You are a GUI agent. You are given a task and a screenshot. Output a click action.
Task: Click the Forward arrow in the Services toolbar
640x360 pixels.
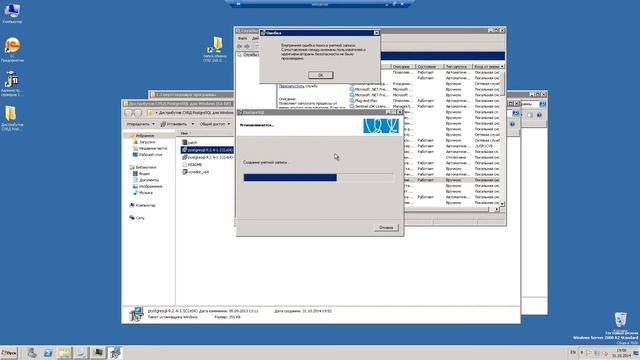tap(247, 46)
